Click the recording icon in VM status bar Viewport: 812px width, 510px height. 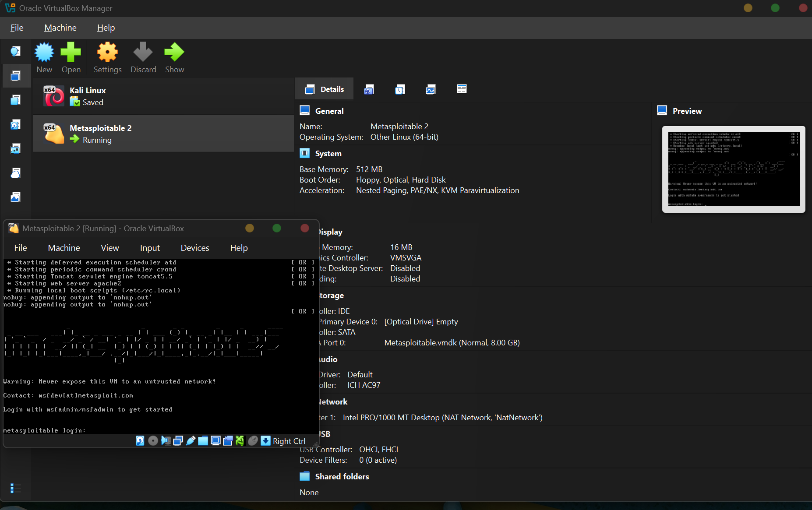[228, 441]
